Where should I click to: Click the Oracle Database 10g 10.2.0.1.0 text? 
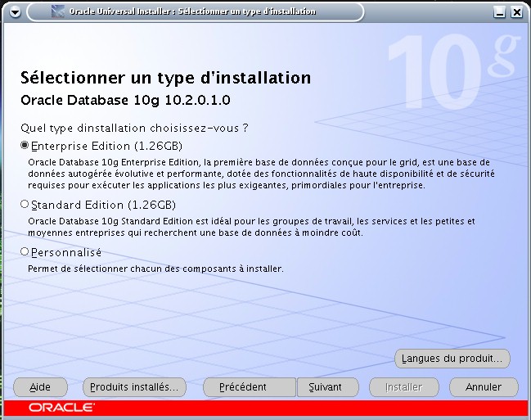[x=125, y=101]
